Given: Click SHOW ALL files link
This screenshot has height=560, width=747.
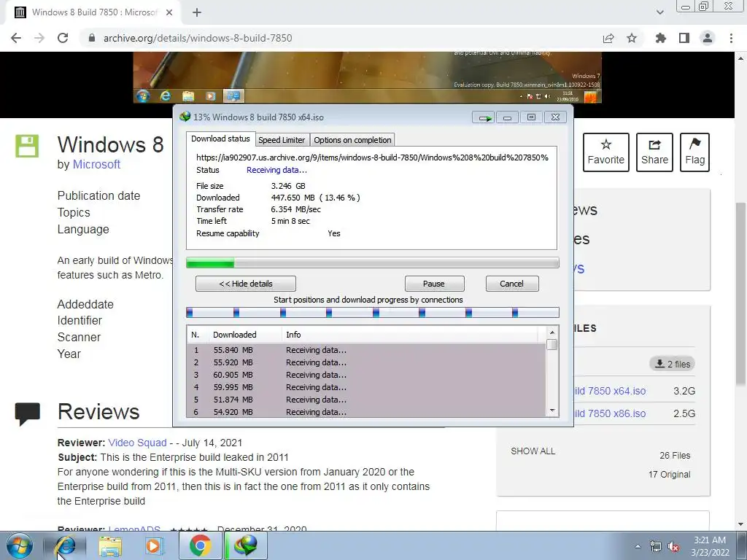Looking at the screenshot, I should (533, 451).
